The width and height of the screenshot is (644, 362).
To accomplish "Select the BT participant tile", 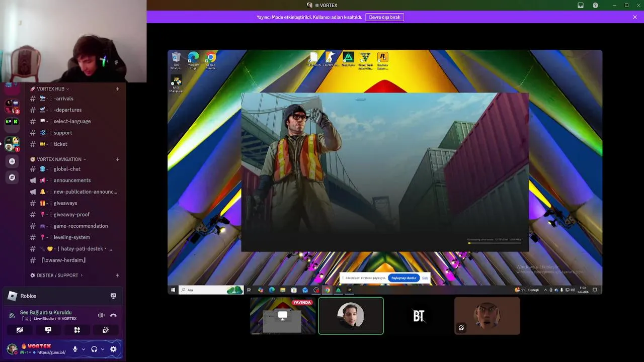I will click(419, 316).
